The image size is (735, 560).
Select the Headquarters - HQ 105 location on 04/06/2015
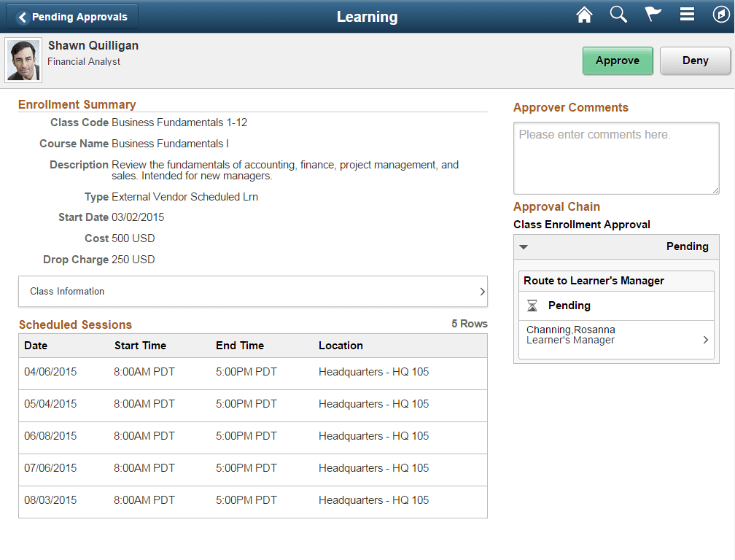pos(373,371)
